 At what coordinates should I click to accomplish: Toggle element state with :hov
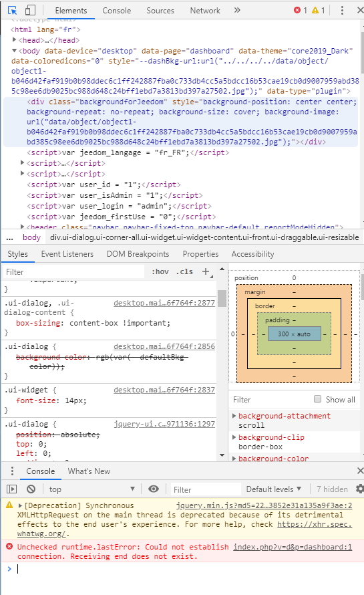(160, 271)
